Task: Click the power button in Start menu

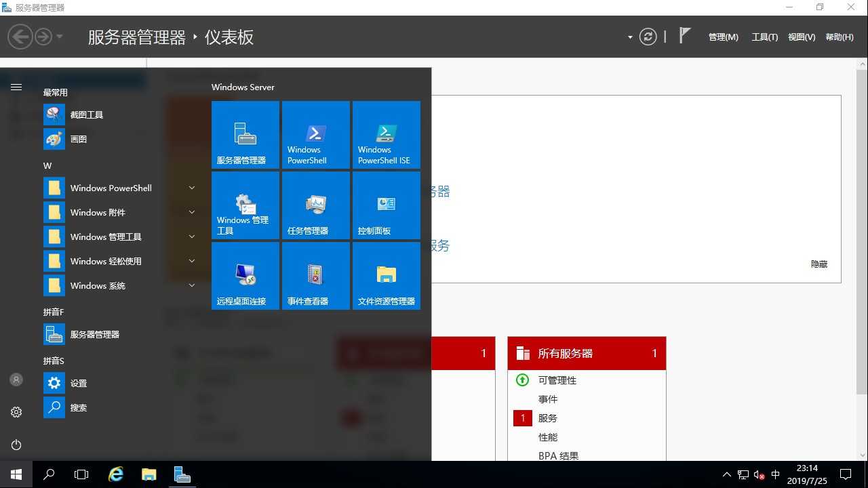Action: [x=16, y=445]
